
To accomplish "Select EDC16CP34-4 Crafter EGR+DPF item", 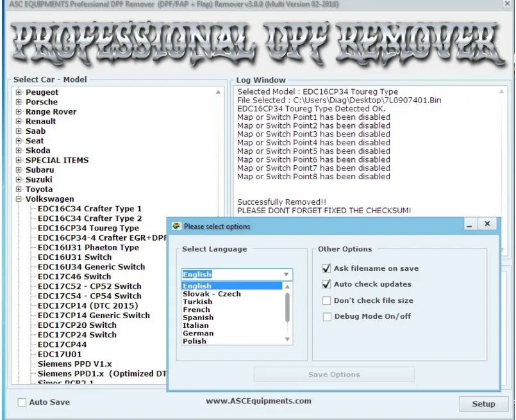I will 102,238.
